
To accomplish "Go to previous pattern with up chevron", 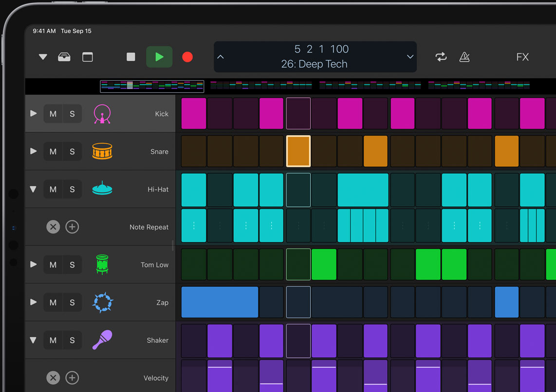I will click(221, 57).
